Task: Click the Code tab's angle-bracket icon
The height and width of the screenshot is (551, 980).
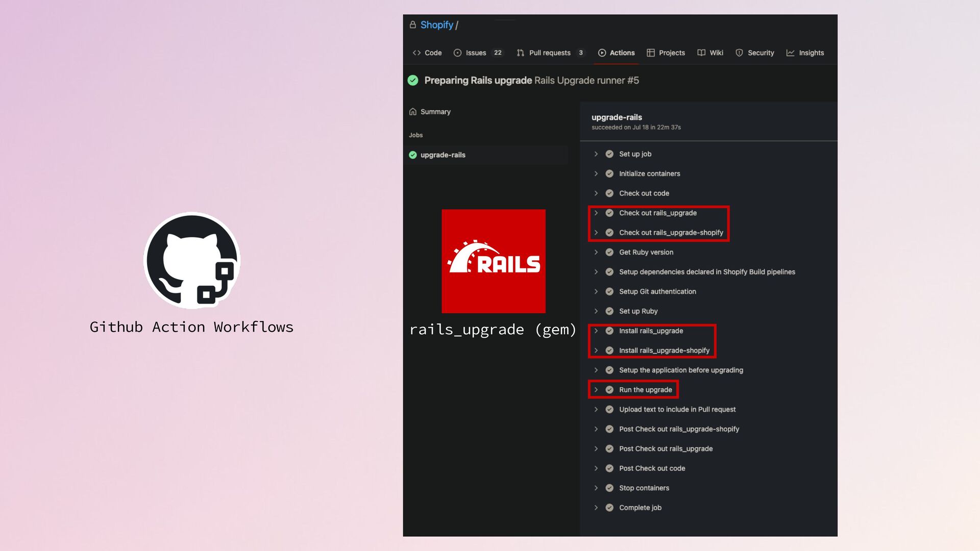Action: coord(416,53)
